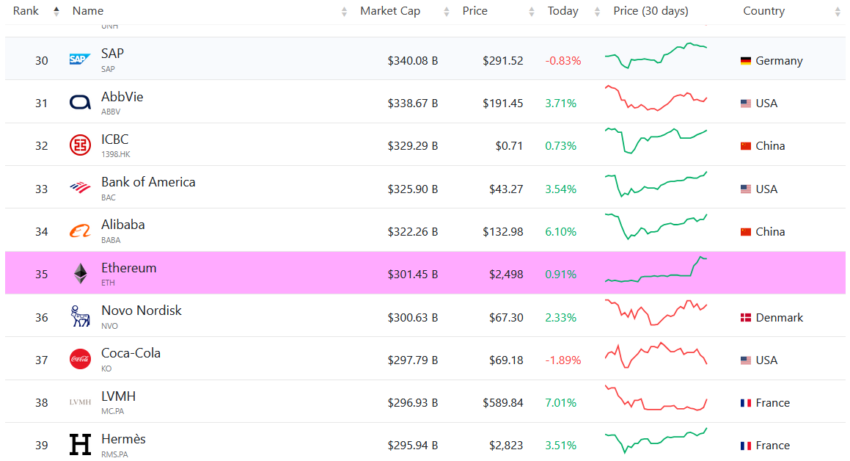Viewport: 850px width, 461px height.
Task: Click rank number 35 cell
Action: click(42, 274)
